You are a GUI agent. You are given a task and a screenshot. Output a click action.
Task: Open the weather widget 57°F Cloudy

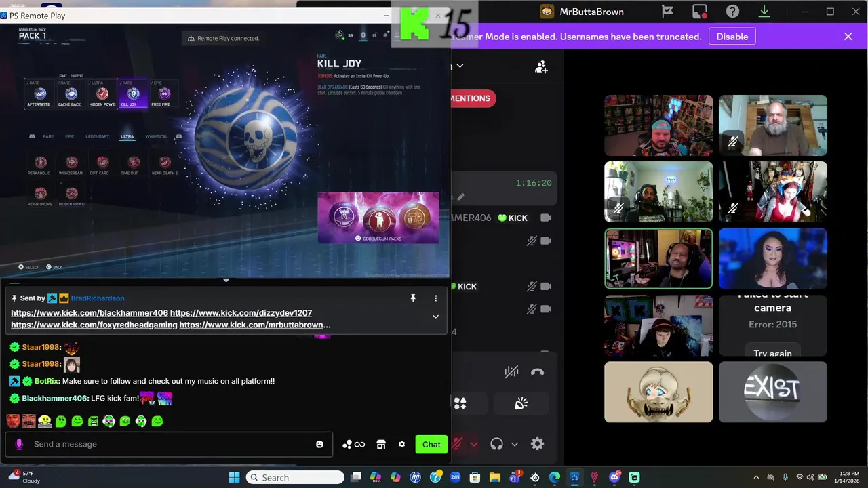click(26, 477)
